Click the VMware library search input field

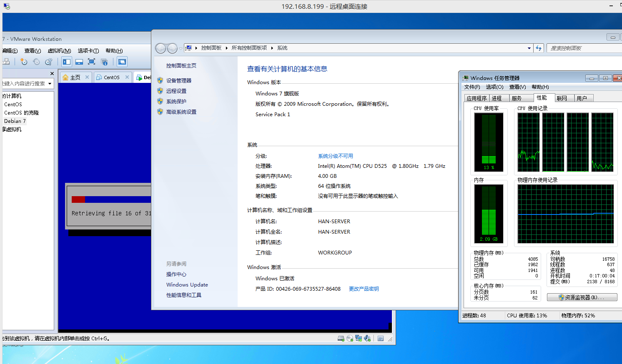coord(24,84)
